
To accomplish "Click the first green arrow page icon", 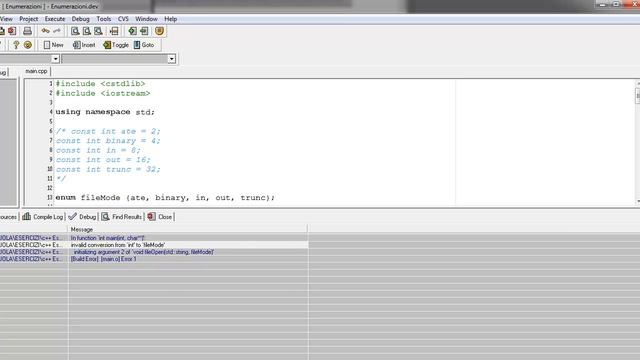I will 132,31.
